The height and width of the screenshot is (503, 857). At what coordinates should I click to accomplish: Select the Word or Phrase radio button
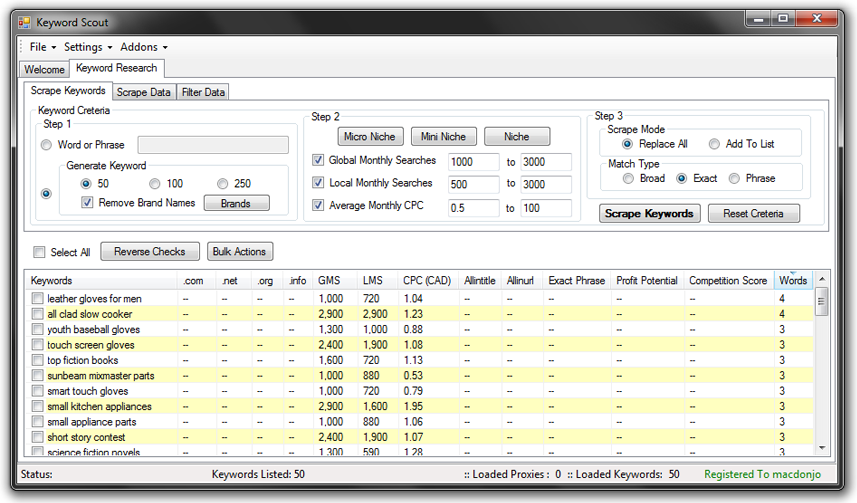click(x=47, y=145)
